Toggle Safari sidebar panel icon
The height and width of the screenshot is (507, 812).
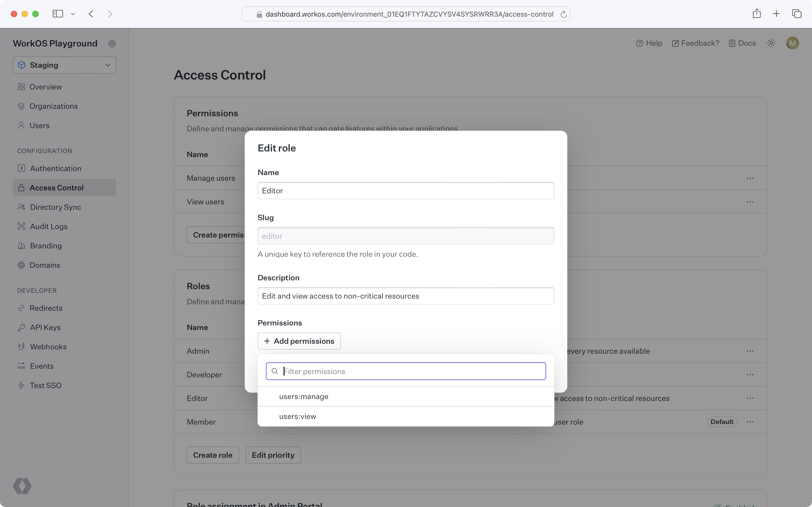(x=58, y=14)
